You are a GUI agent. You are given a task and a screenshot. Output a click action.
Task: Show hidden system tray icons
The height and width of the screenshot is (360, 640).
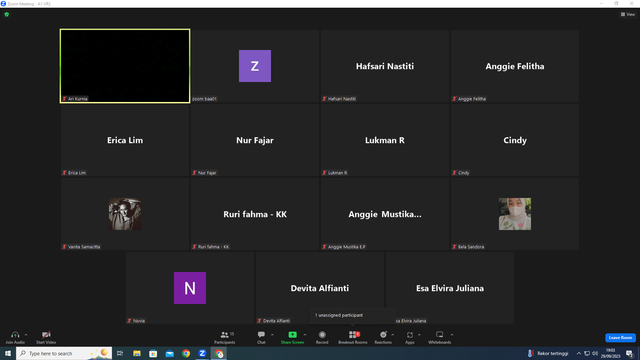[x=578, y=353]
